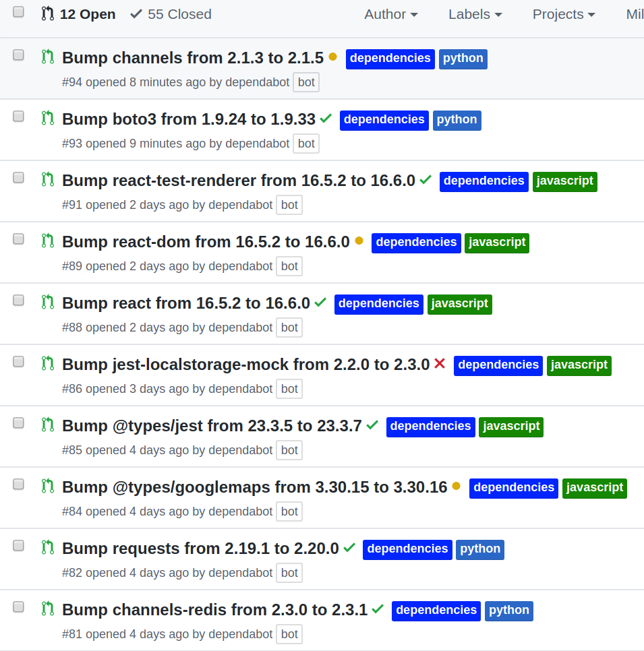Select checkbox for boto3 PR #93
Image resolution: width=644 pixels, height=651 pixels.
tap(18, 117)
